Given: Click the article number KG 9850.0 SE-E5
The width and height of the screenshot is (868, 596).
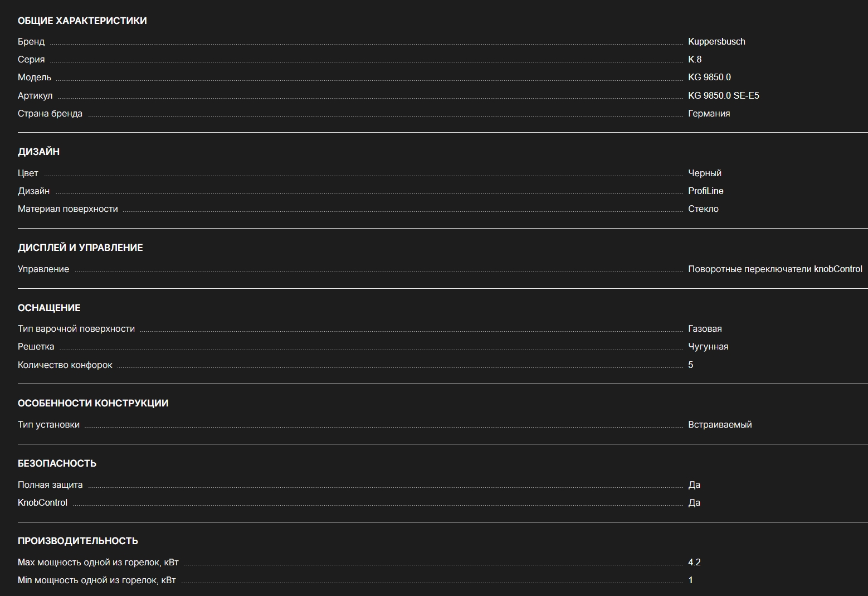Looking at the screenshot, I should pos(723,95).
